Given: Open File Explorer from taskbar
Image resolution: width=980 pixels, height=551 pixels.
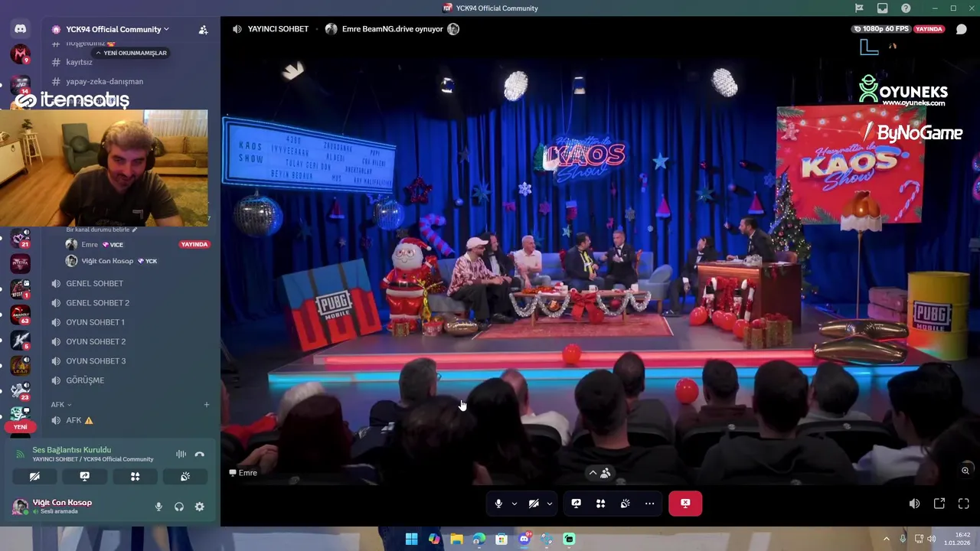Looking at the screenshot, I should point(456,539).
